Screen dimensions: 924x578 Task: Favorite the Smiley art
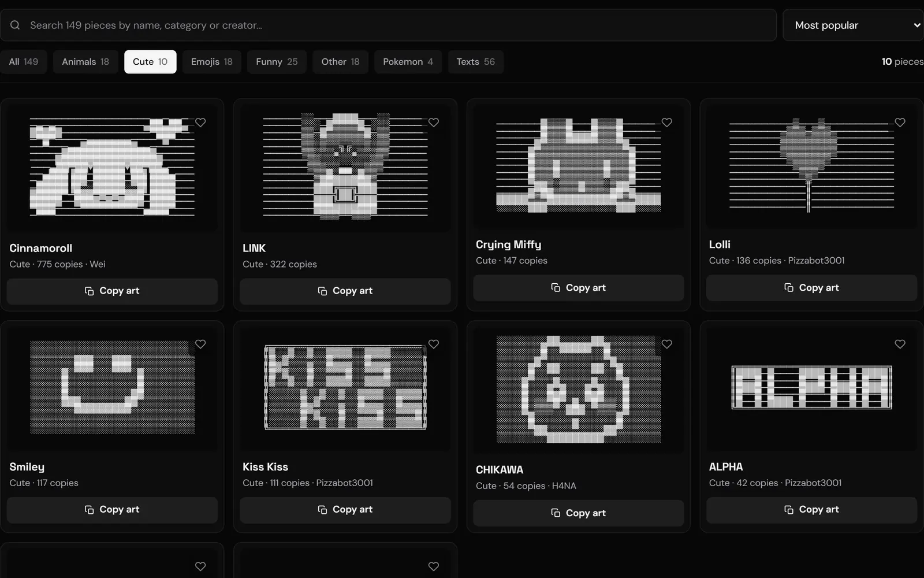(x=200, y=344)
